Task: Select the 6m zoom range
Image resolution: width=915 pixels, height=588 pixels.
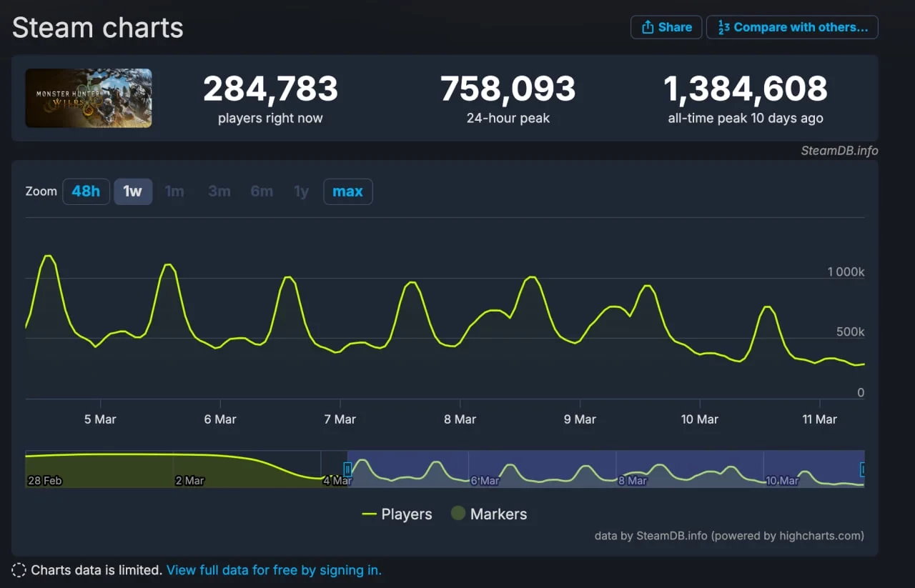Action: (x=262, y=191)
